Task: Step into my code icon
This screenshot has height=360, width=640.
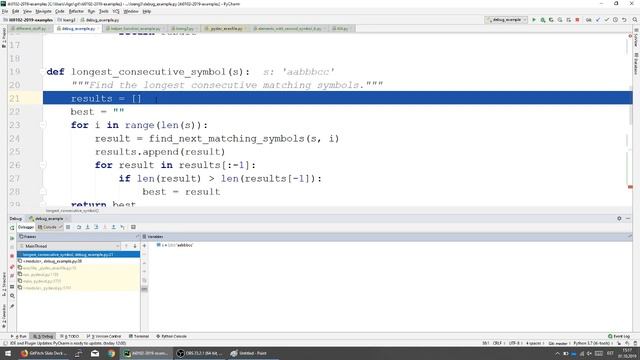Action: click(x=96, y=227)
